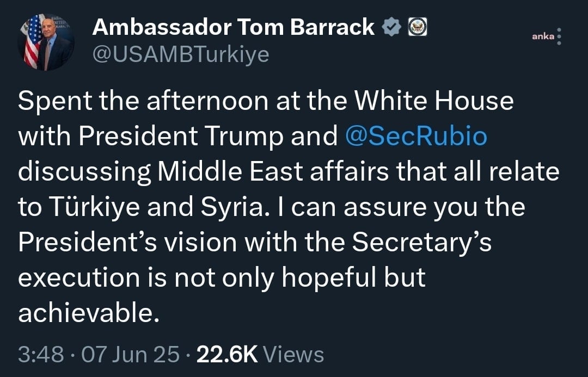
Task: Click the American flag in the avatar
Action: pyautogui.click(x=33, y=42)
